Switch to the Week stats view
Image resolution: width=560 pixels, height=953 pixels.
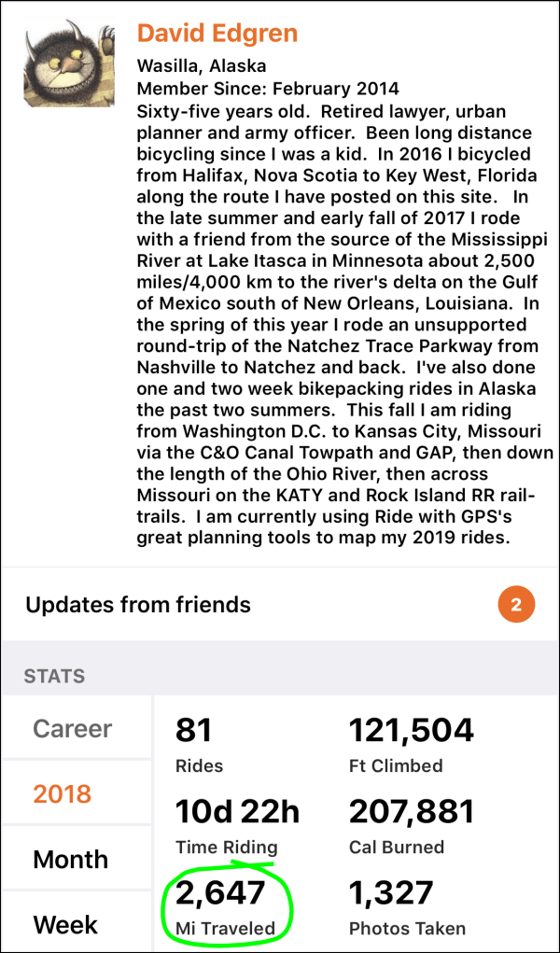pos(65,924)
